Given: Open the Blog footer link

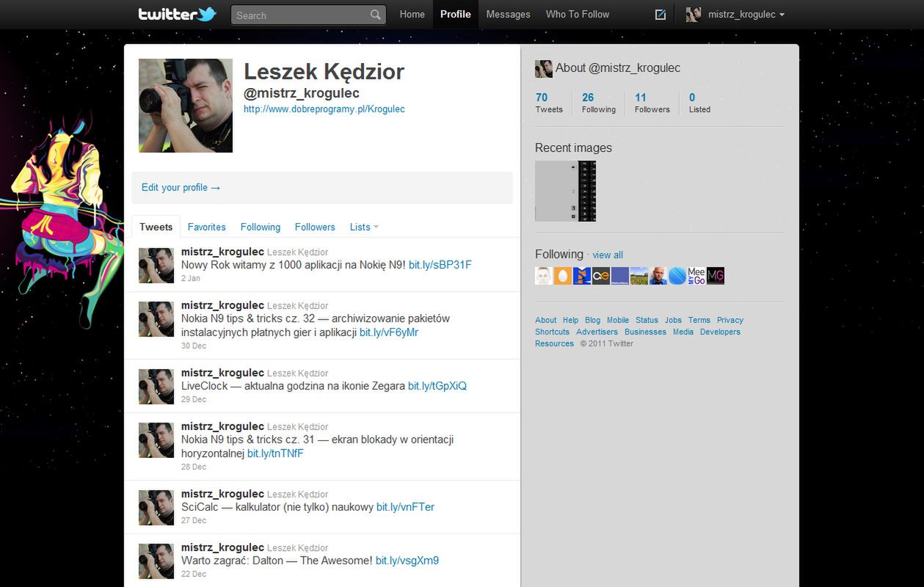Looking at the screenshot, I should 593,320.
